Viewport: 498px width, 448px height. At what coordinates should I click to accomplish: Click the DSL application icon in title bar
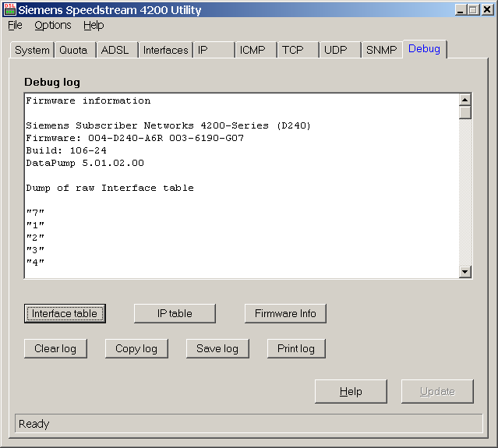point(10,9)
